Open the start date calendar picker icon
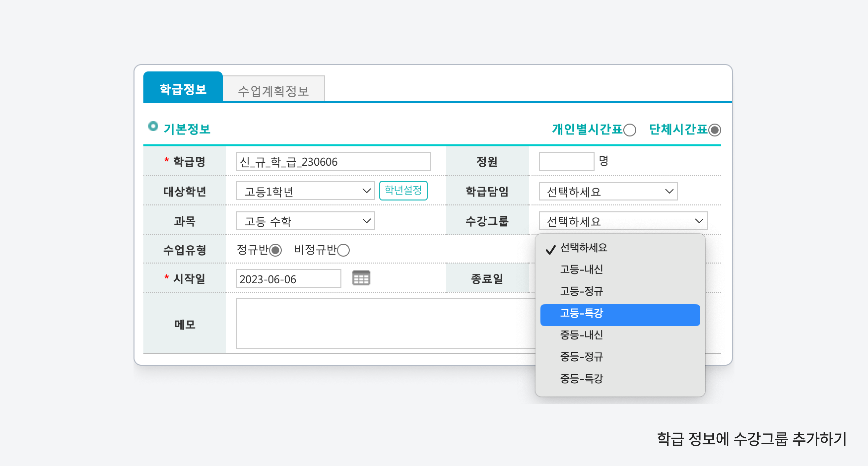The height and width of the screenshot is (466, 868). point(361,278)
